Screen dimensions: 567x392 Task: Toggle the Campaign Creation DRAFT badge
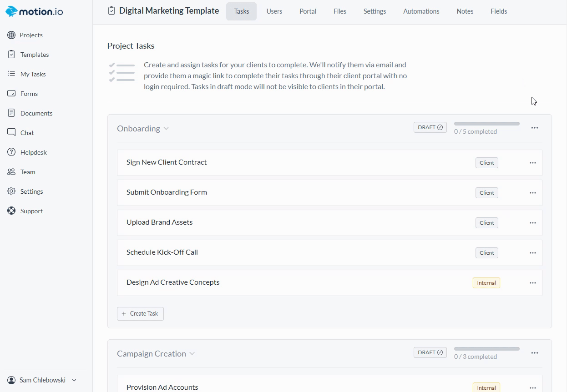[x=430, y=352]
